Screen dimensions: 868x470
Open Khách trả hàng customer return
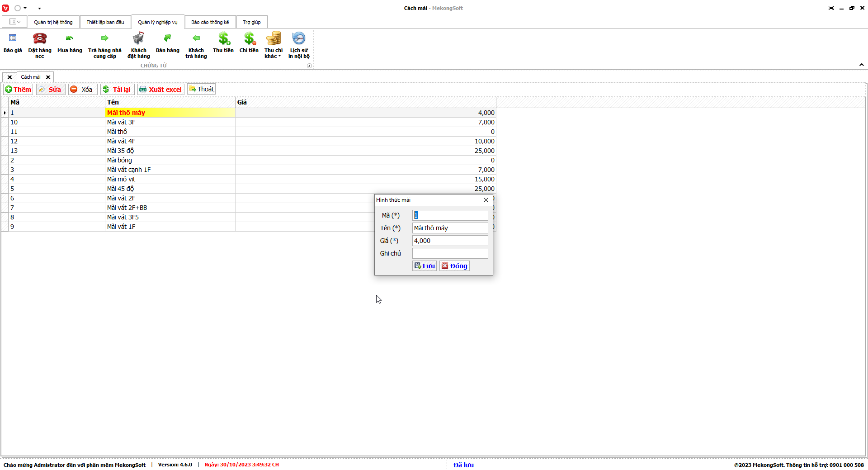pos(196,44)
